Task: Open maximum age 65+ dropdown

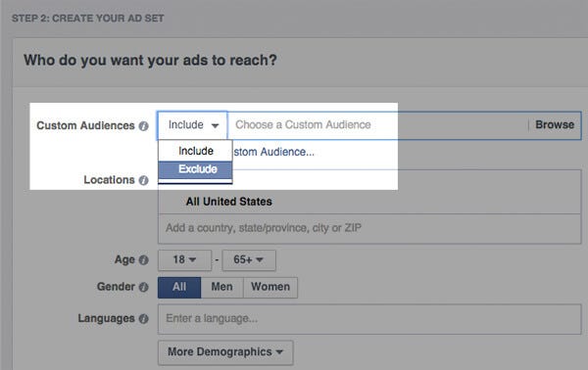Action: point(249,260)
